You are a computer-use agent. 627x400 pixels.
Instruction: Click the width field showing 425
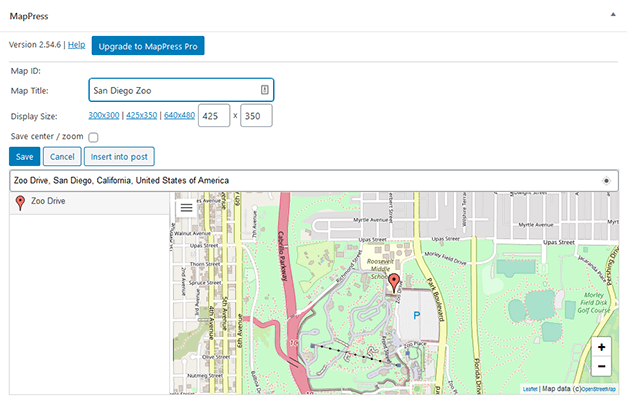click(214, 116)
